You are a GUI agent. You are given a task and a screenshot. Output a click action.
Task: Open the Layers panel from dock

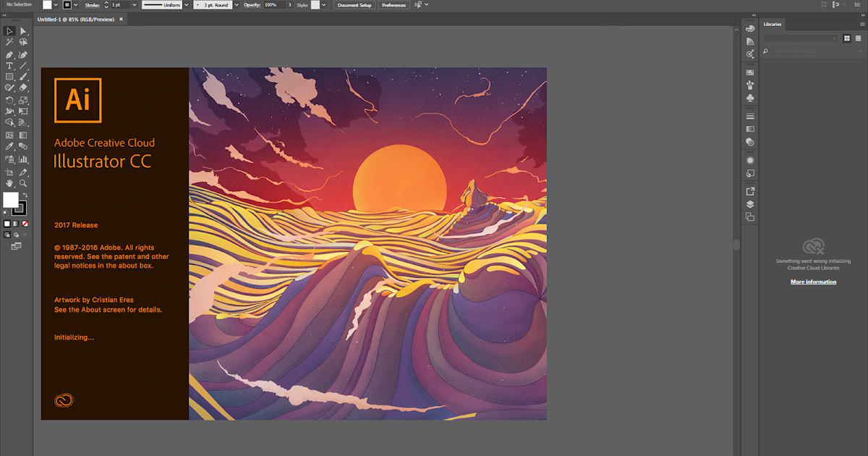750,204
